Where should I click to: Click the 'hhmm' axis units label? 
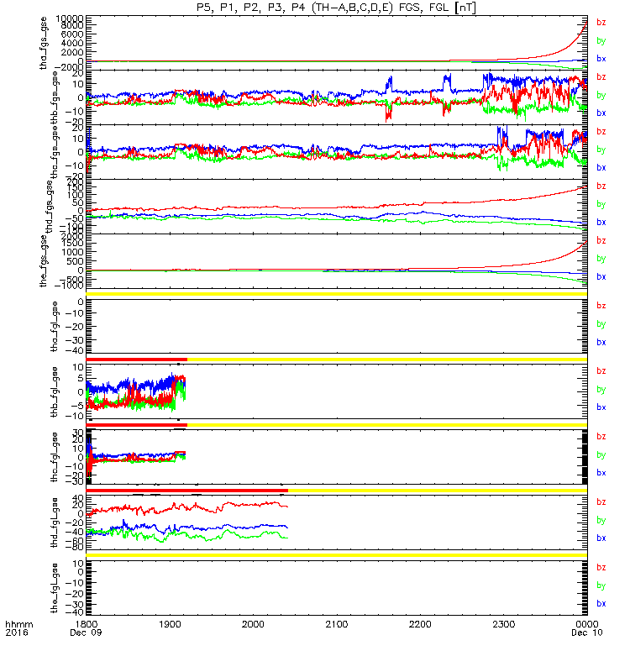[x=19, y=624]
